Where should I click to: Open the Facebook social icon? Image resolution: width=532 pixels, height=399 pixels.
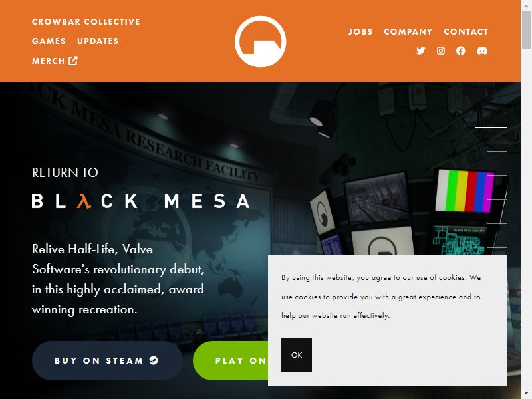[461, 51]
